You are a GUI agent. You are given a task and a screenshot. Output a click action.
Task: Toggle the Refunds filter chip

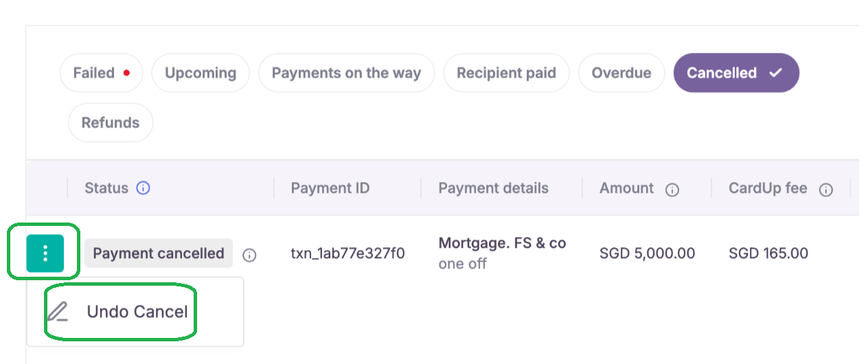tap(111, 123)
